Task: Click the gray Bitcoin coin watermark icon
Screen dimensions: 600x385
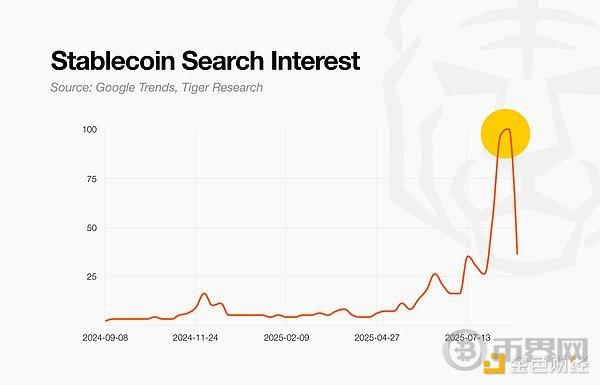Action: [x=465, y=353]
